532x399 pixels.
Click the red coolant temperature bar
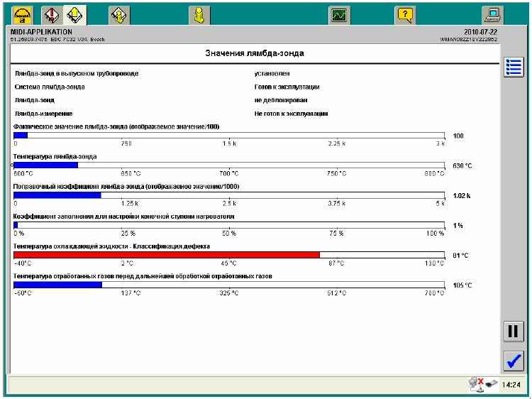[x=167, y=255]
